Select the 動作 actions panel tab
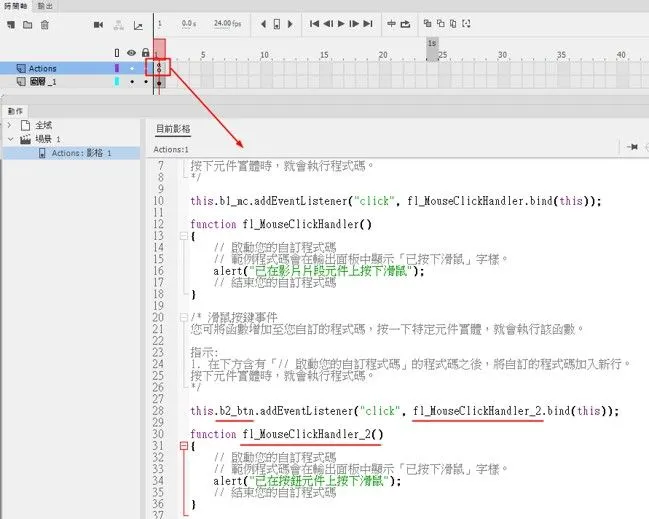The width and height of the screenshot is (649, 519). [15, 111]
